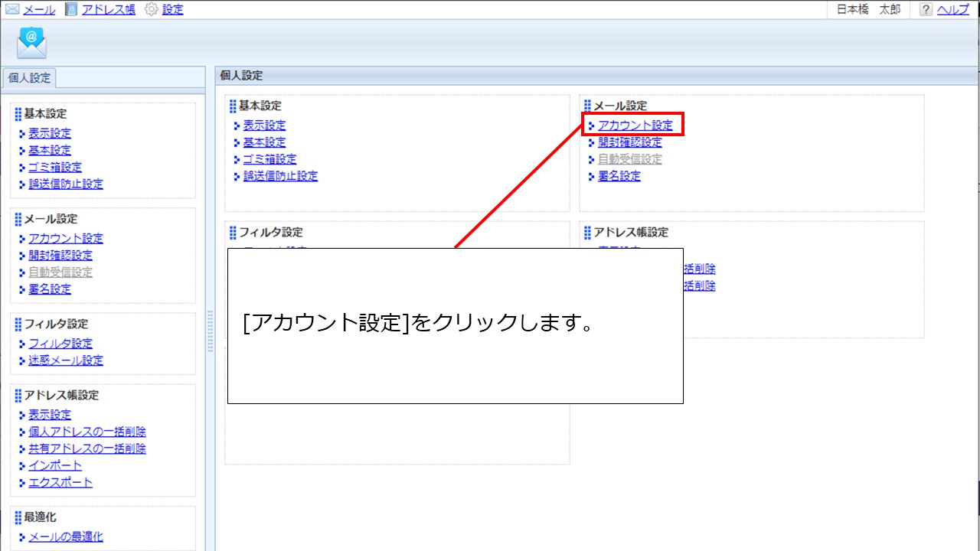Click grip icon beside sidebar メール設定 heading

point(18,219)
